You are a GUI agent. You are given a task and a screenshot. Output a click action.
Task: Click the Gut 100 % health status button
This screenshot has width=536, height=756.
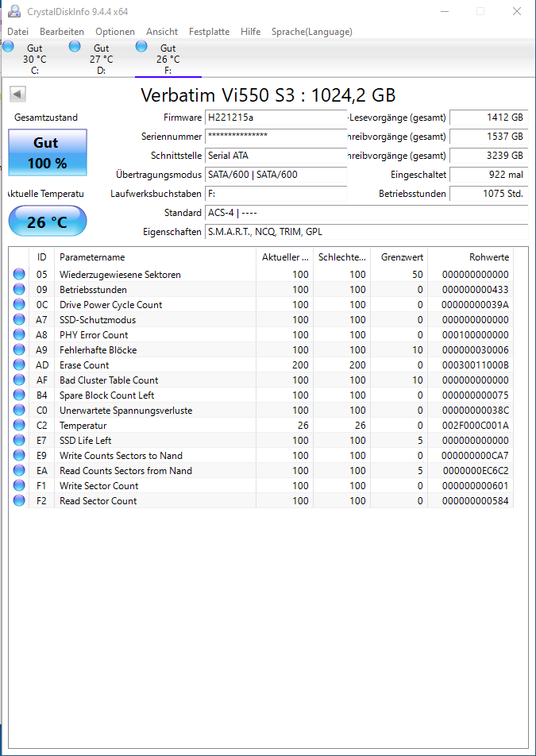(47, 152)
